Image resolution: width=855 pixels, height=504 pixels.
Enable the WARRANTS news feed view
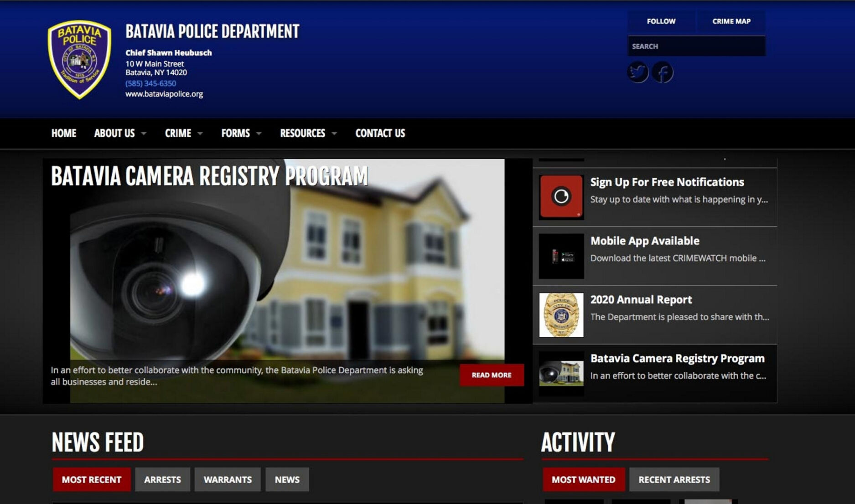pyautogui.click(x=228, y=479)
